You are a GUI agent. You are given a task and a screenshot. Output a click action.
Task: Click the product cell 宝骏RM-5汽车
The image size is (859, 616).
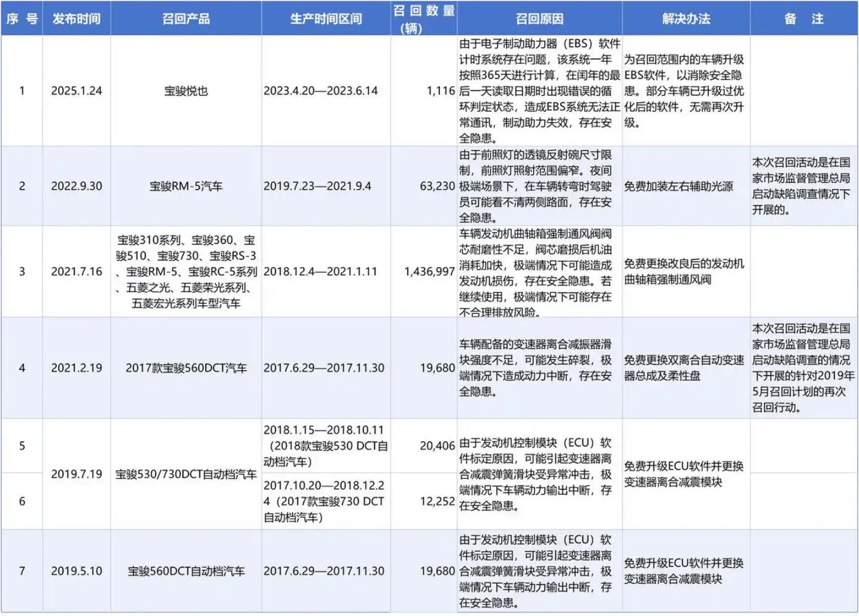(186, 186)
